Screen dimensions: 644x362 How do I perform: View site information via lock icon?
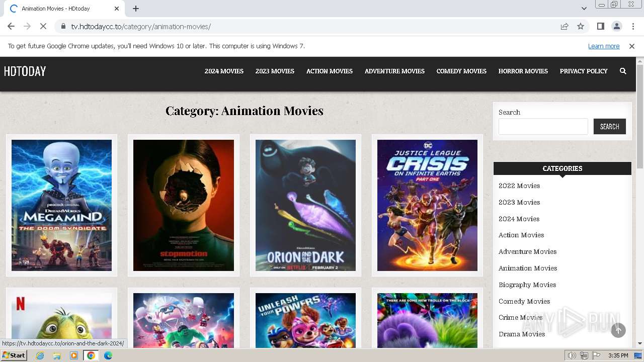(x=63, y=26)
